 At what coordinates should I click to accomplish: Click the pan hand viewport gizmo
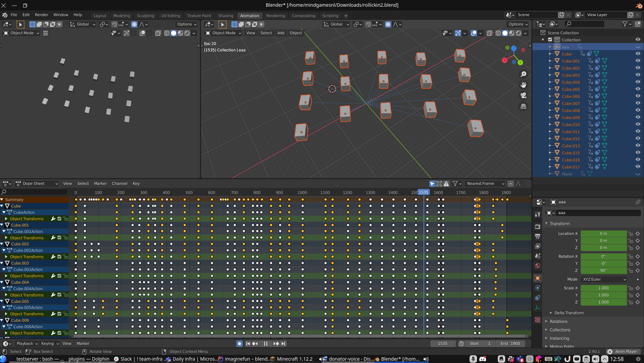coord(523,85)
